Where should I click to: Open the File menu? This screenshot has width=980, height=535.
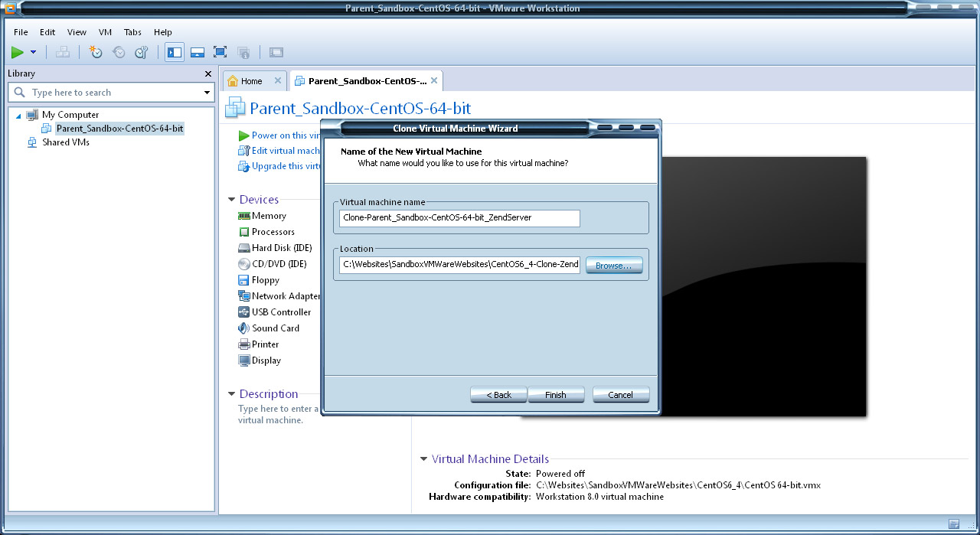coord(21,32)
